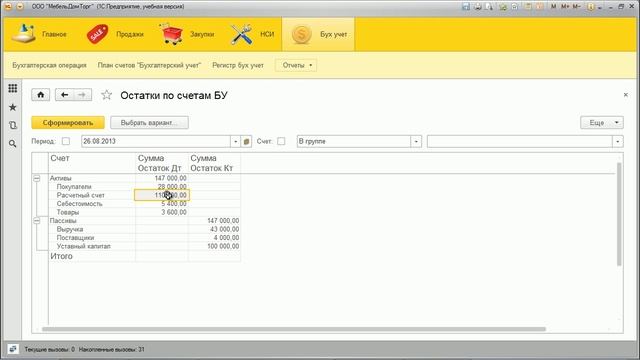Toggle the Счет checkbox
This screenshot has height=360, width=640.
tap(281, 141)
